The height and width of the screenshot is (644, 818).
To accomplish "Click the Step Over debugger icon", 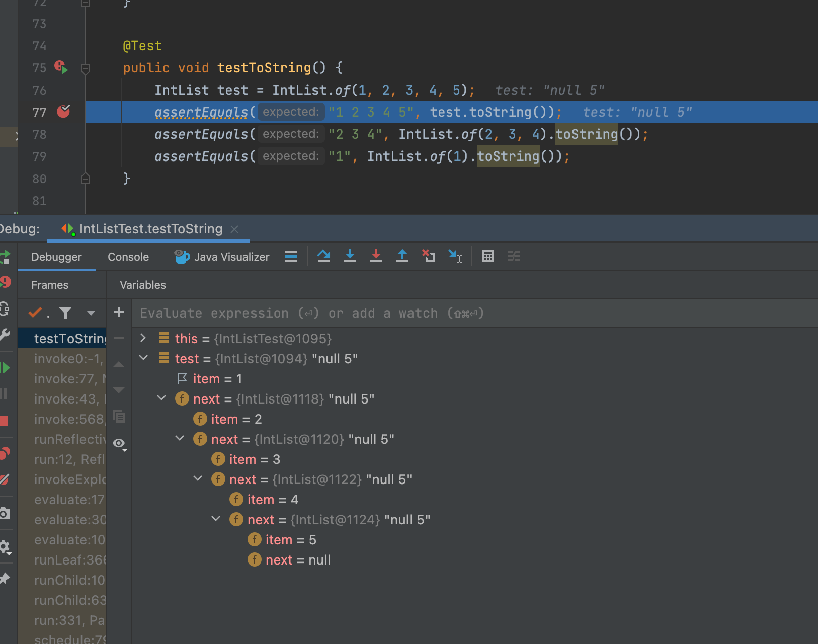I will (324, 256).
